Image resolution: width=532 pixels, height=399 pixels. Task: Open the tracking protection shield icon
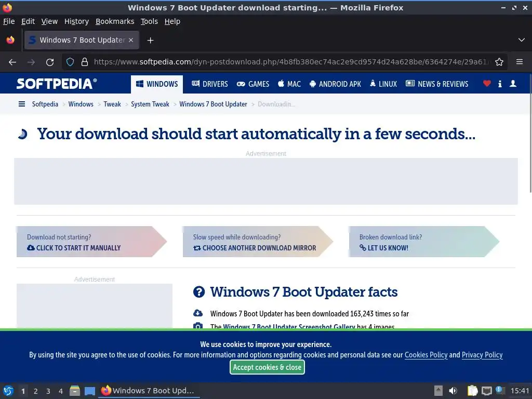(x=70, y=62)
